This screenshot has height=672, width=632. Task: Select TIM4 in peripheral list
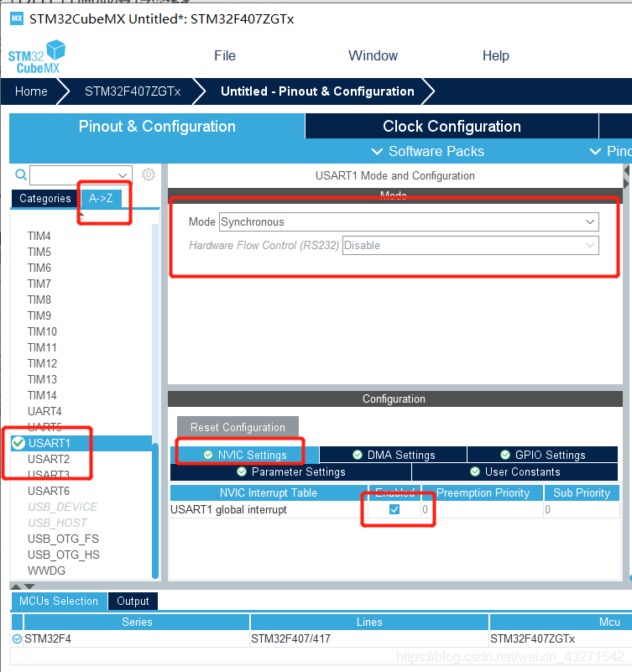[x=39, y=236]
